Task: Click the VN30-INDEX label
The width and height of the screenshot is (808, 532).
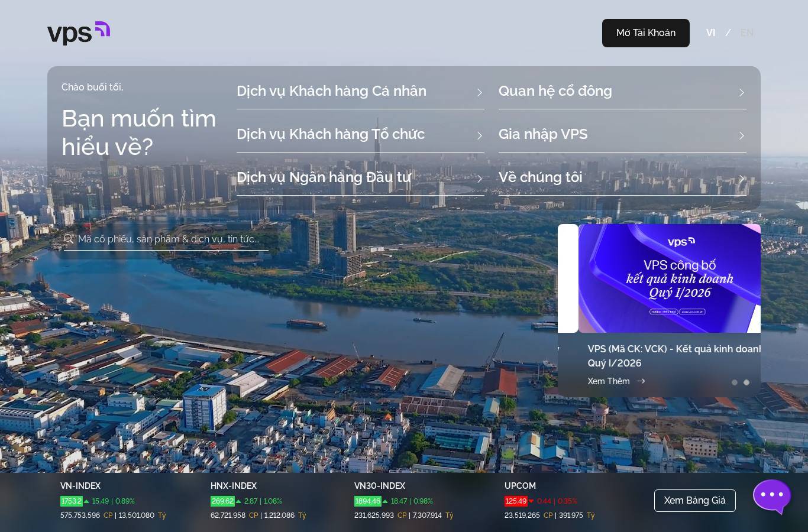Action: pyautogui.click(x=380, y=486)
